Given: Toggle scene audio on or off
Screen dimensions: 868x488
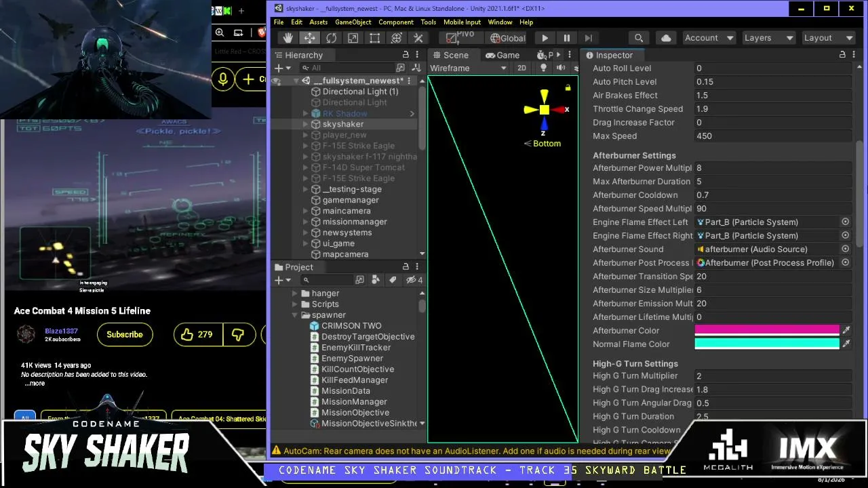Looking at the screenshot, I should (x=561, y=68).
